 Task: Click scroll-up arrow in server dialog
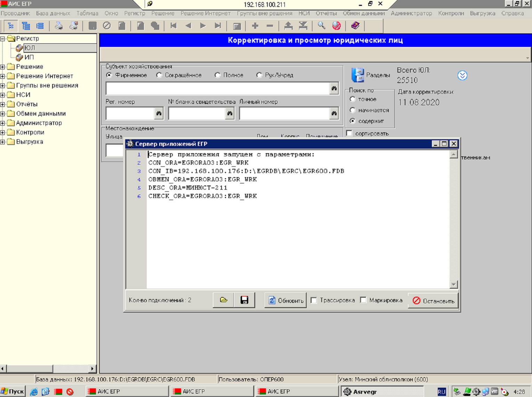click(x=453, y=155)
